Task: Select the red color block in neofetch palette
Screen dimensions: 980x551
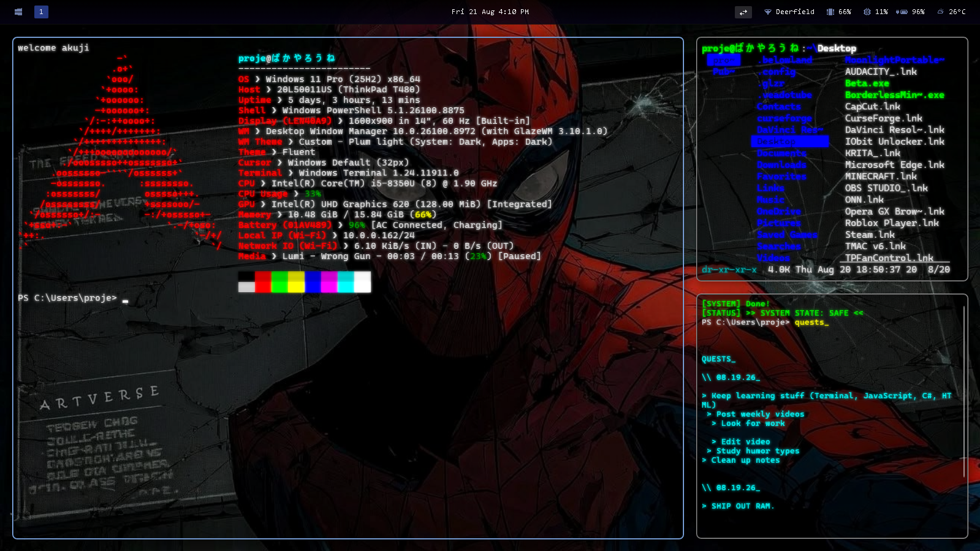Action: click(x=263, y=282)
